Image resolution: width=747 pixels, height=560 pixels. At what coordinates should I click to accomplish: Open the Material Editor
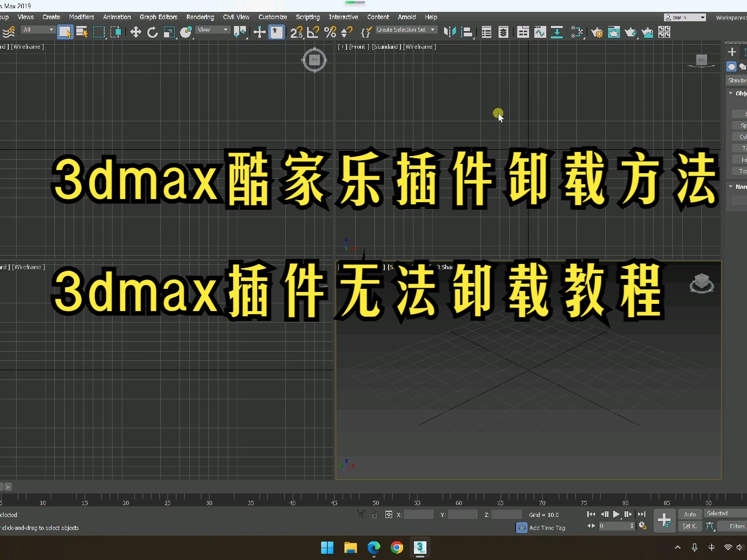664,32
